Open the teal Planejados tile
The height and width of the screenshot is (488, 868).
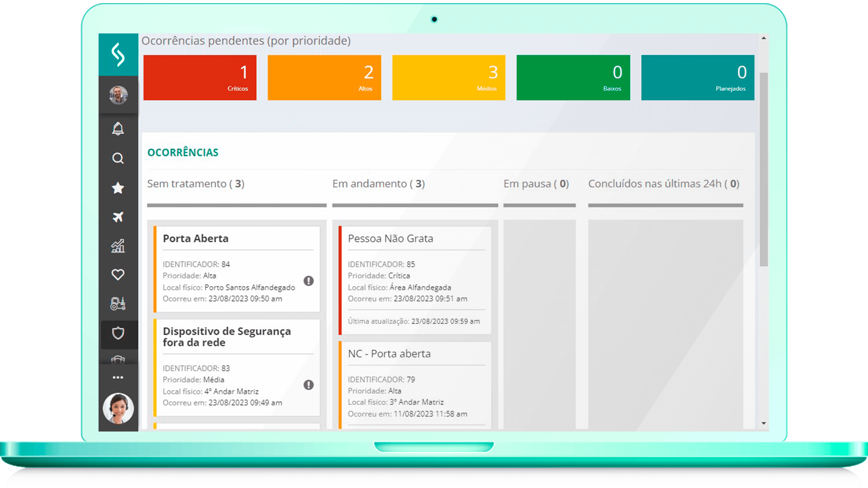698,78
